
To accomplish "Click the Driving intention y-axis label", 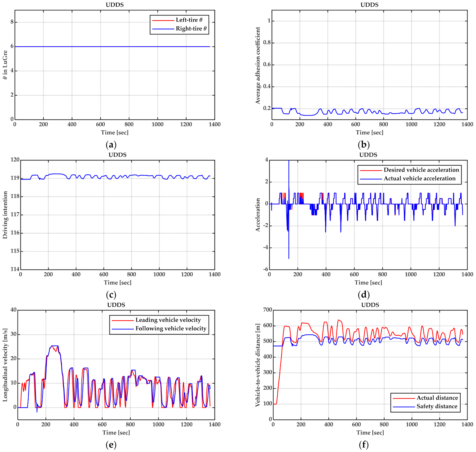I will tap(5, 215).
